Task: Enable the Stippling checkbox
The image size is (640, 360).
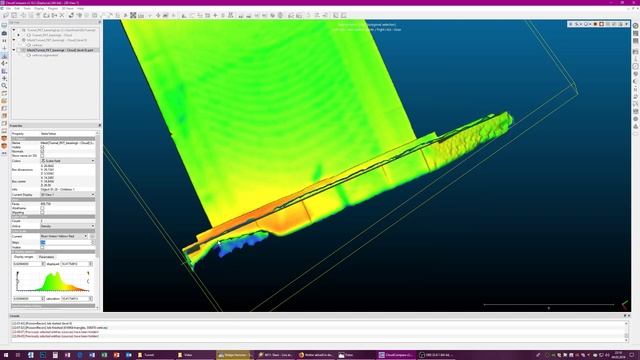Action: click(x=42, y=213)
